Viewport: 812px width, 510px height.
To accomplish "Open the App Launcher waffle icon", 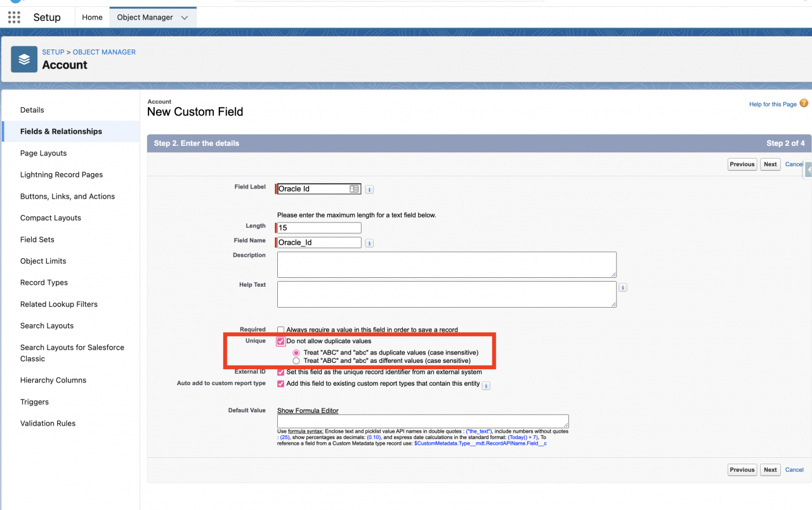I will (x=13, y=17).
